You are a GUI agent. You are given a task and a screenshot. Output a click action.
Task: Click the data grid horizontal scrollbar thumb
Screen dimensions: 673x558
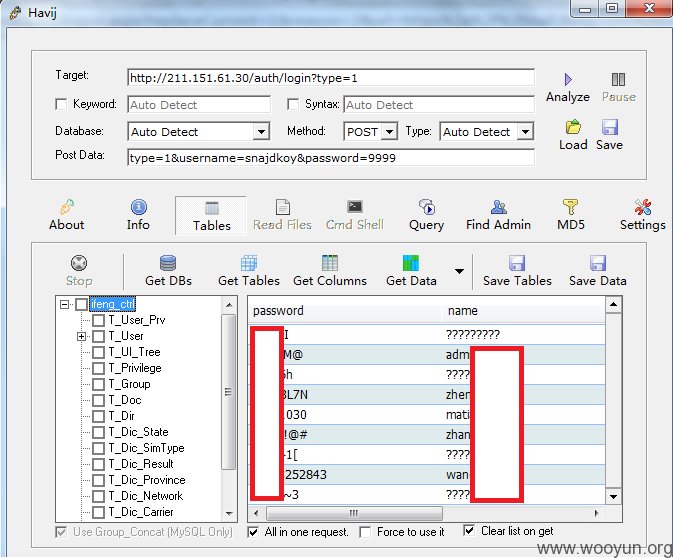(x=354, y=513)
